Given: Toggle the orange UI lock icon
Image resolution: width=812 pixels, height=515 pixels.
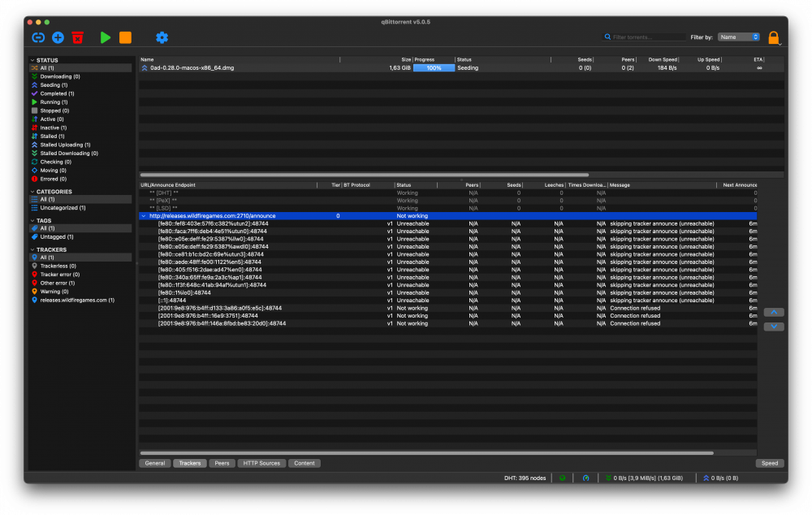Looking at the screenshot, I should (x=774, y=37).
